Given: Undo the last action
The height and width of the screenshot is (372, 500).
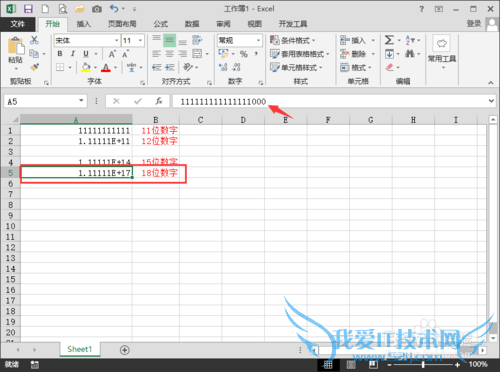Looking at the screenshot, I should point(114,9).
